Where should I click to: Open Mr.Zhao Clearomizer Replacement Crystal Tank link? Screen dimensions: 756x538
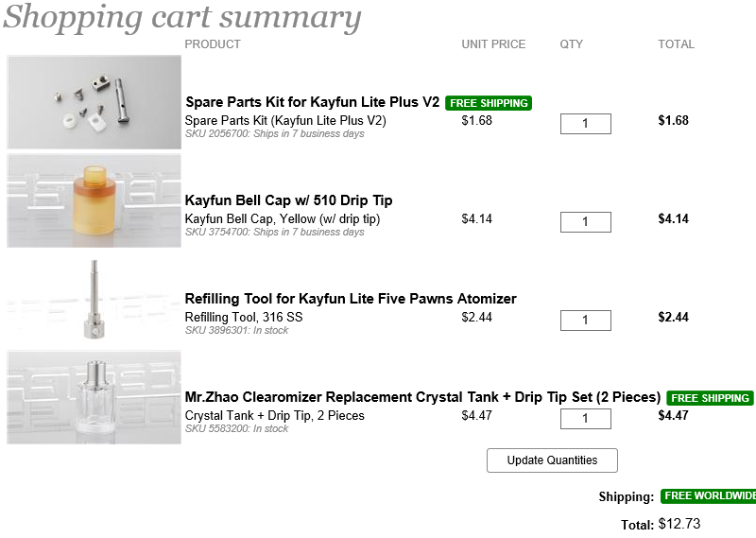pyautogui.click(x=422, y=397)
